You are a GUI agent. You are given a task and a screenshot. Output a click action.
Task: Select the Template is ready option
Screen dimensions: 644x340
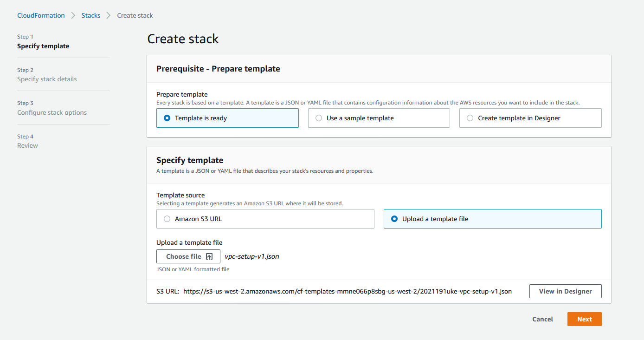click(x=227, y=118)
